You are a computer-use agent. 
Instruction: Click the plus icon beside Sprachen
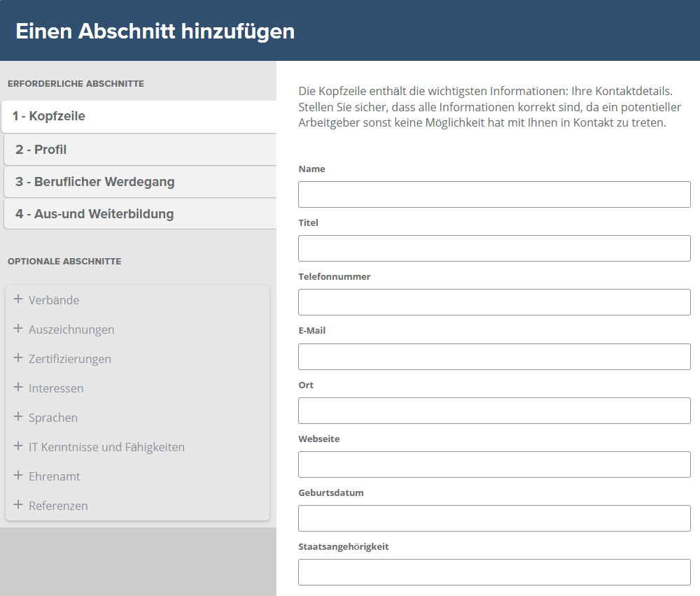click(18, 417)
